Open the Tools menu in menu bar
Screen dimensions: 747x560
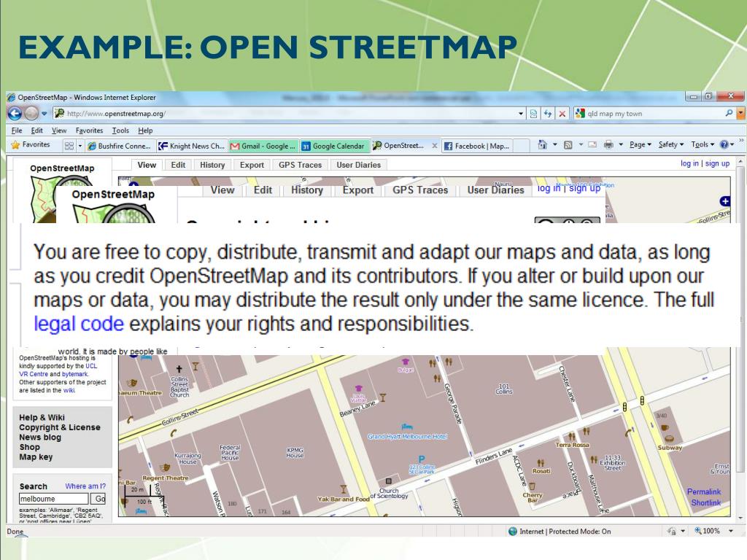click(x=120, y=130)
